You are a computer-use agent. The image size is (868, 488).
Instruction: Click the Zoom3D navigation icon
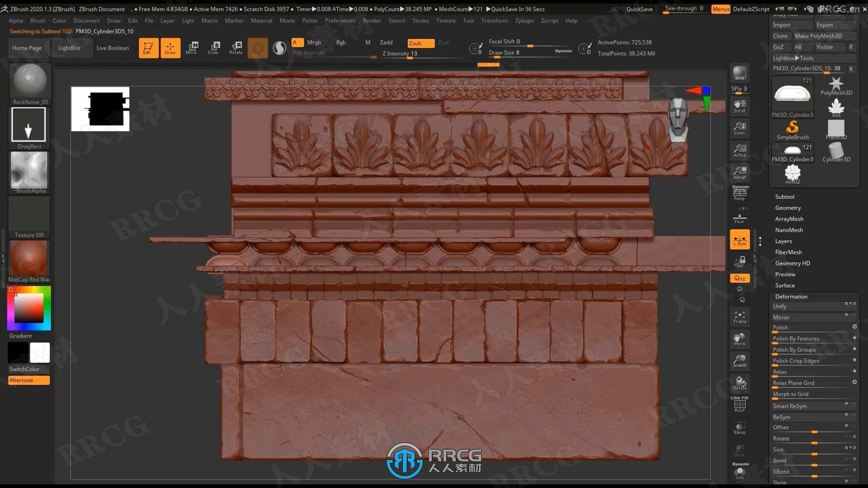point(740,361)
